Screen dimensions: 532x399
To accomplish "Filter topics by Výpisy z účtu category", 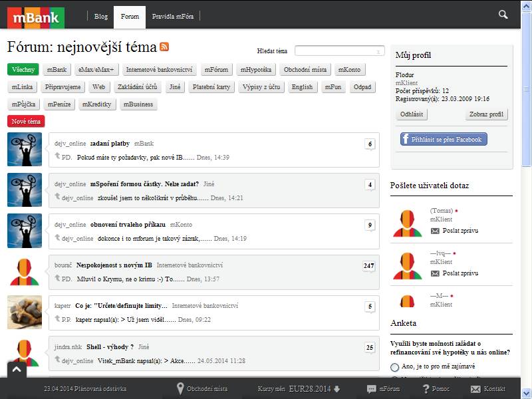I will click(x=261, y=87).
